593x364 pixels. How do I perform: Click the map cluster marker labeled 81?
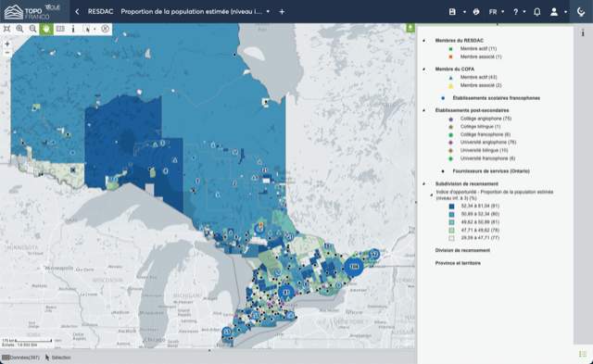[286, 292]
